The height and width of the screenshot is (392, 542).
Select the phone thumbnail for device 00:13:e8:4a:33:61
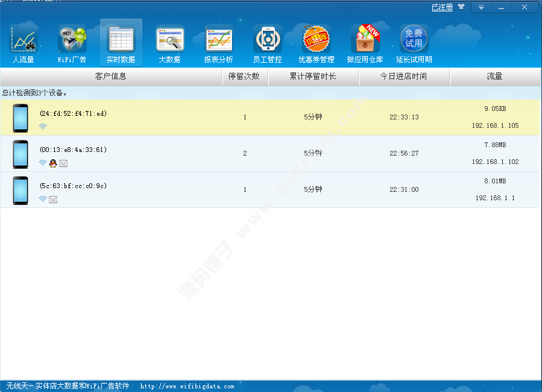(20, 154)
